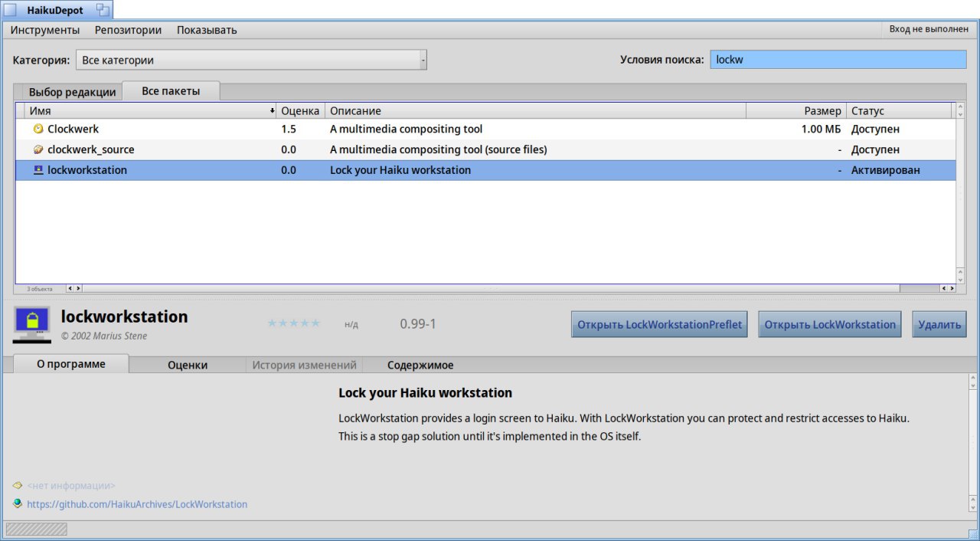Open the Оценки tab
Viewport: 980px width, 541px height.
click(x=188, y=365)
